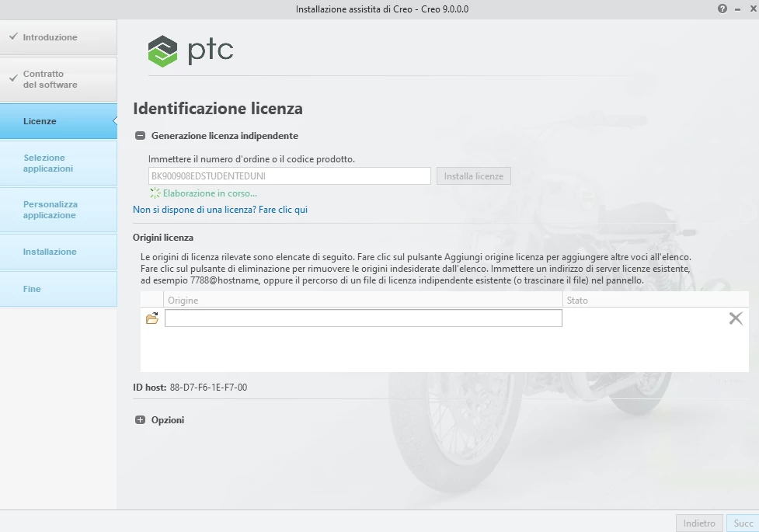Go to Installazione step
759x532 pixels.
click(58, 252)
